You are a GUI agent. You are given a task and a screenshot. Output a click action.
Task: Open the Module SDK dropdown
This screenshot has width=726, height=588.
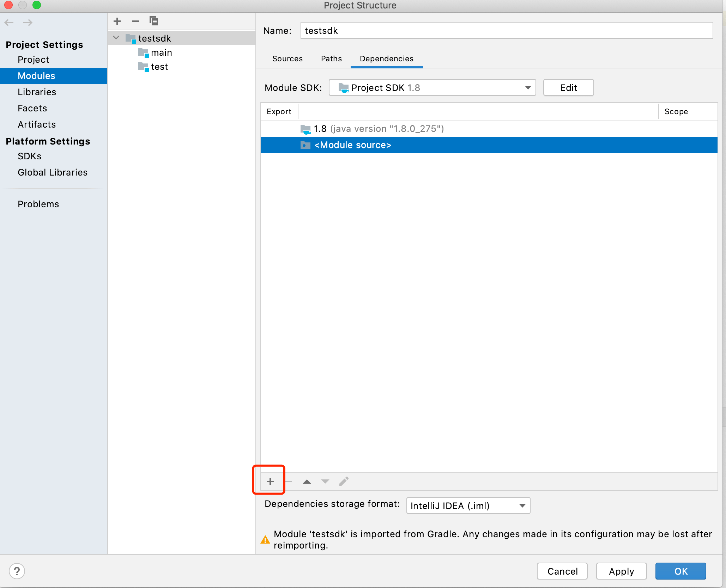point(432,87)
